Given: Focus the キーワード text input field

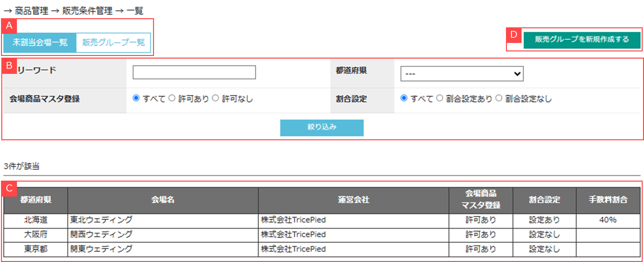Looking at the screenshot, I should [194, 72].
